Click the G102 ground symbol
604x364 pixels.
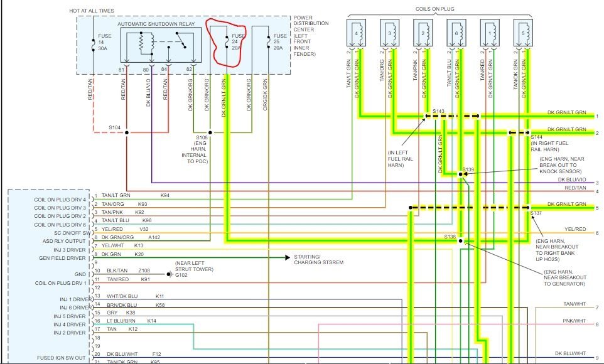[x=170, y=274]
